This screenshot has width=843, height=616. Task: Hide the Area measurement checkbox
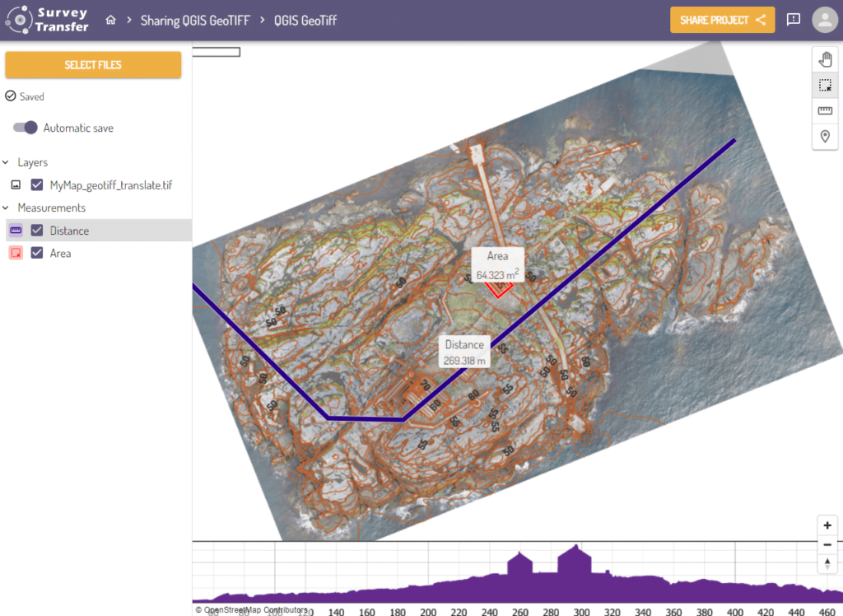(37, 254)
